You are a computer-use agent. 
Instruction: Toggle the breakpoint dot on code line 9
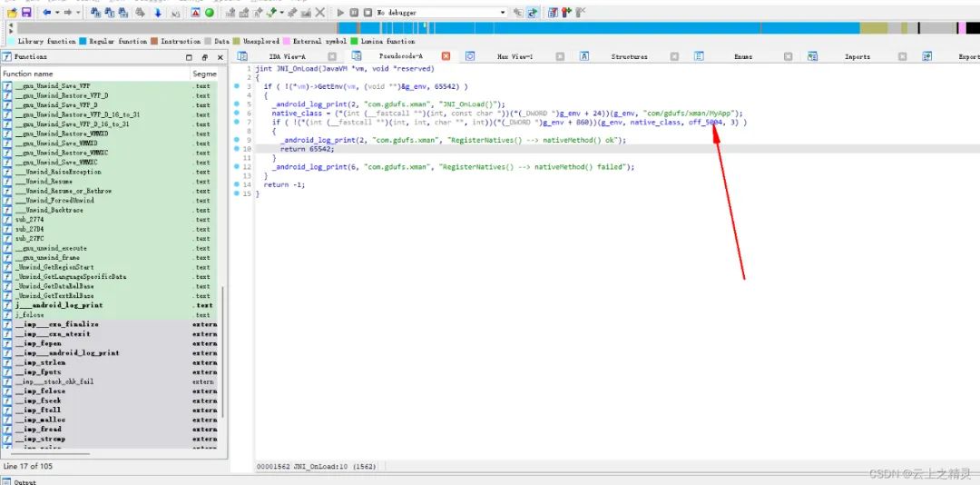click(x=237, y=140)
